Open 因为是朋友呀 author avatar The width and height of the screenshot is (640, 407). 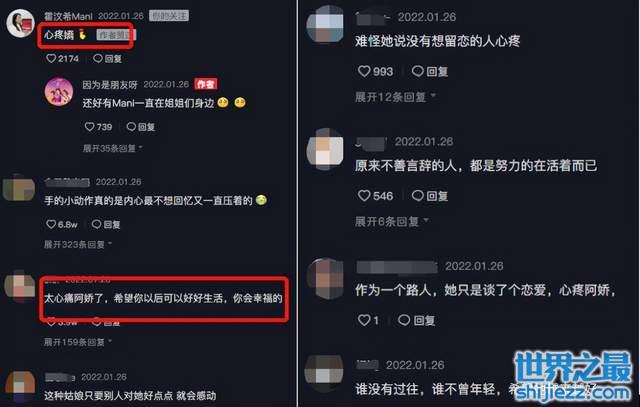pos(59,92)
